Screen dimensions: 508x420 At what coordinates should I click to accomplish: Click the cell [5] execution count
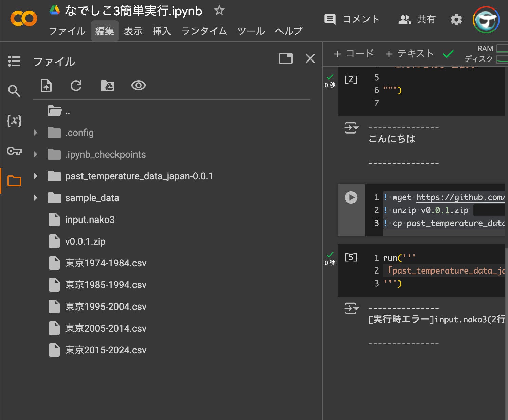pyautogui.click(x=351, y=257)
